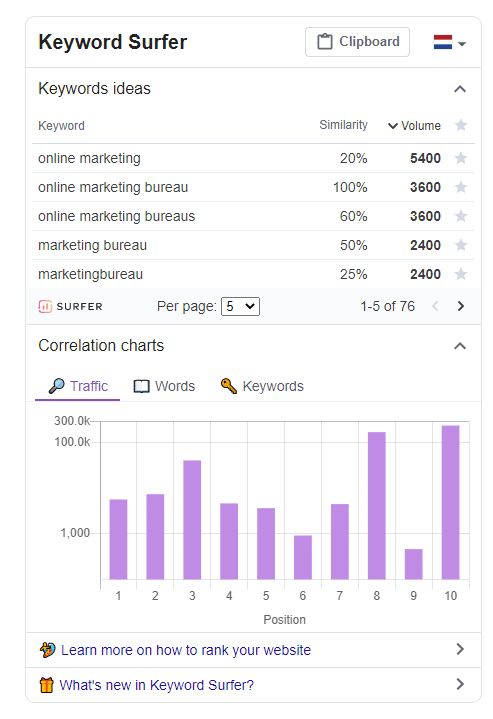Click the 100% similarity value
Screen dimensions: 493x719
(350, 187)
